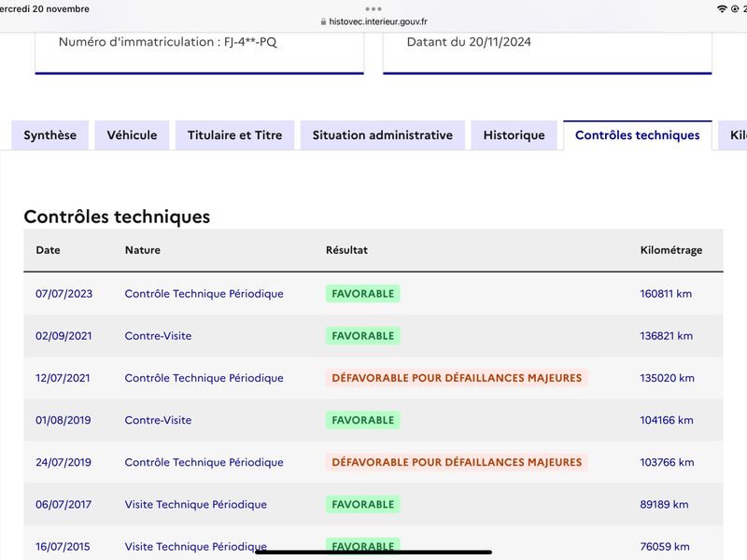The image size is (747, 560).
Task: Click the 103766 km mileage value
Action: pyautogui.click(x=667, y=462)
